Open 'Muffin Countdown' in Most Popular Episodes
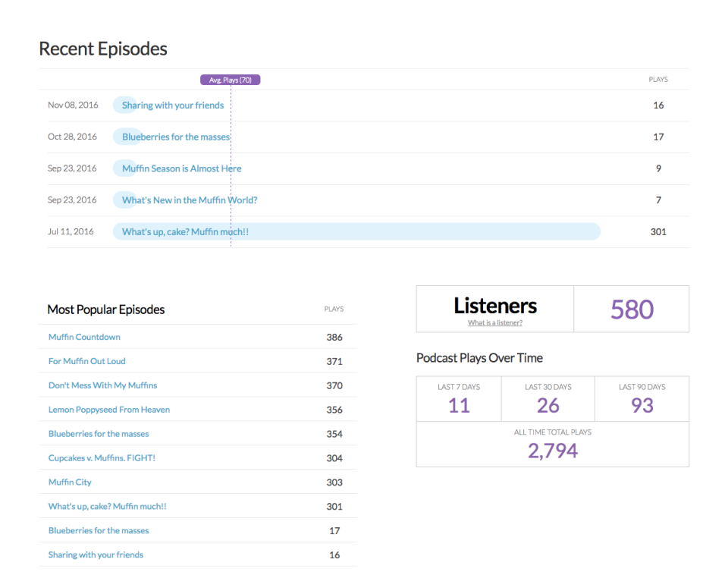 pos(84,337)
